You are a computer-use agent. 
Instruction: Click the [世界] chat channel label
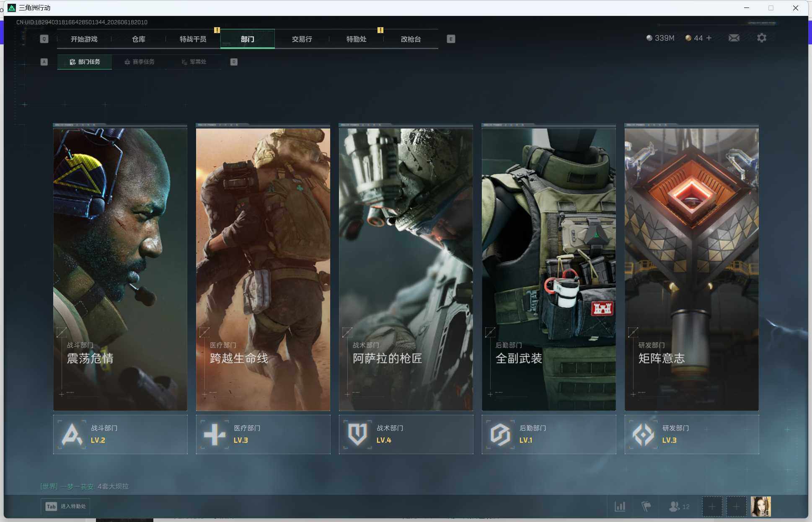click(x=49, y=486)
